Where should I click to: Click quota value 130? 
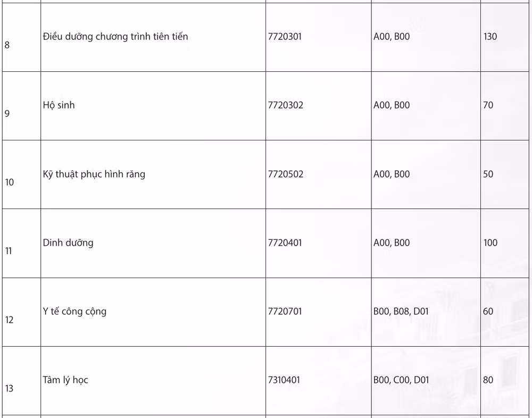(x=490, y=37)
